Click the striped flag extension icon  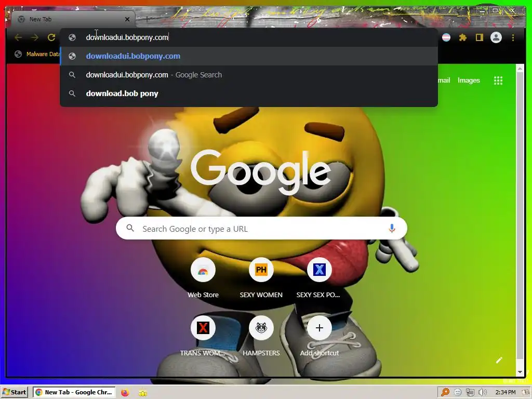click(446, 37)
